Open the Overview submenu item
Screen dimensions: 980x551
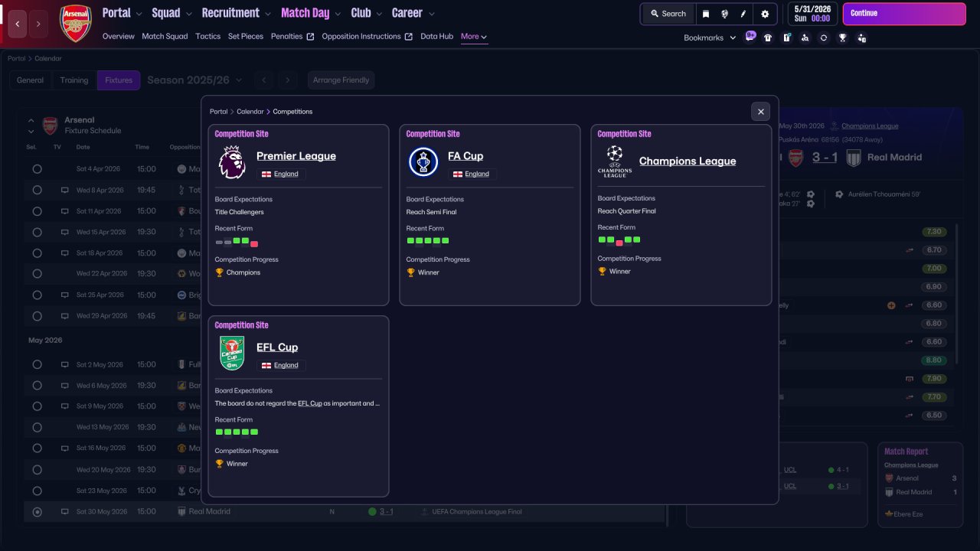[118, 37]
